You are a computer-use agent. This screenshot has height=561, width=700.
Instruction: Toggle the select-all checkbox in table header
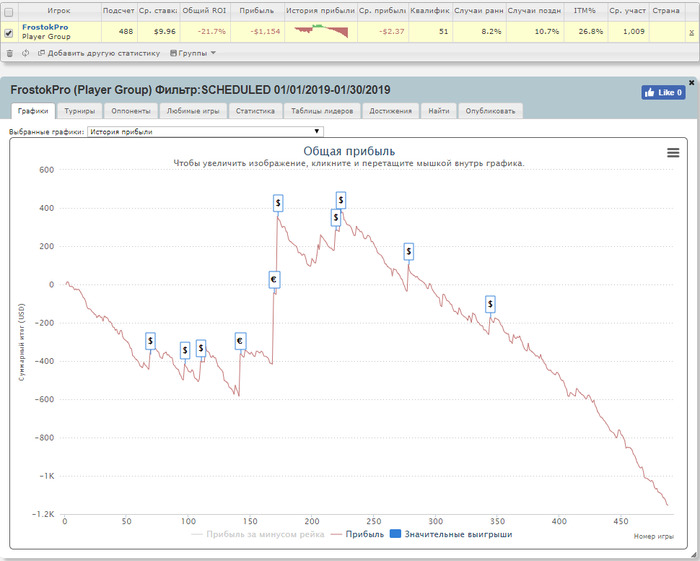click(8, 12)
